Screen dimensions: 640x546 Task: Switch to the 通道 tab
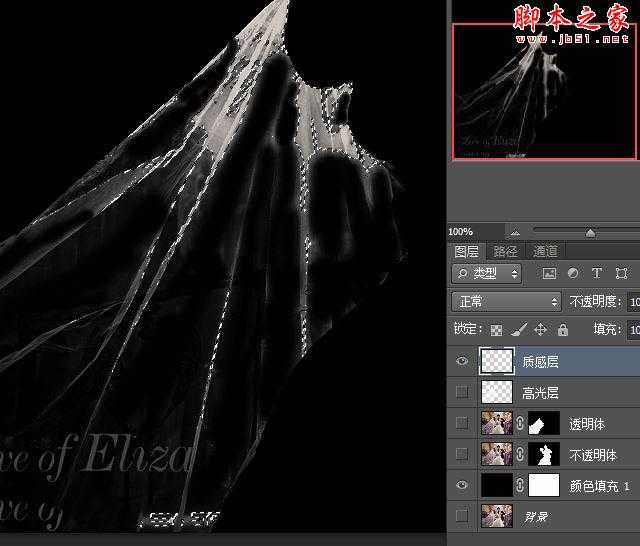point(545,251)
